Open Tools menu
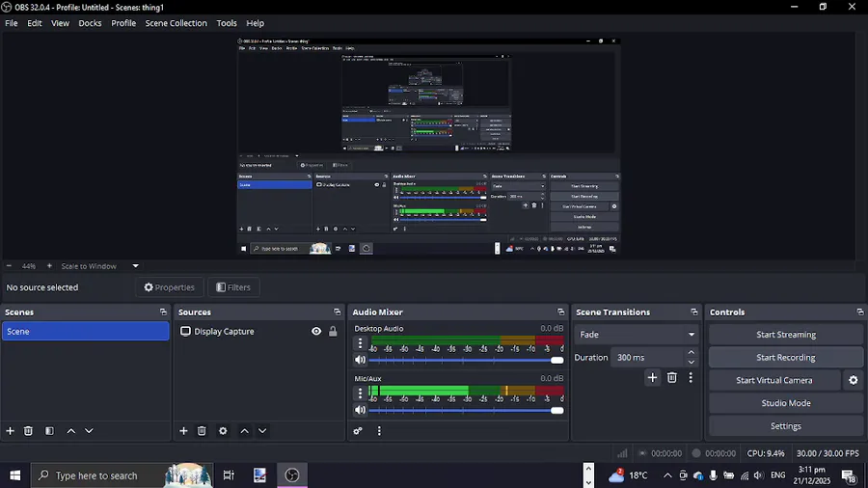This screenshot has height=488, width=868. click(227, 23)
